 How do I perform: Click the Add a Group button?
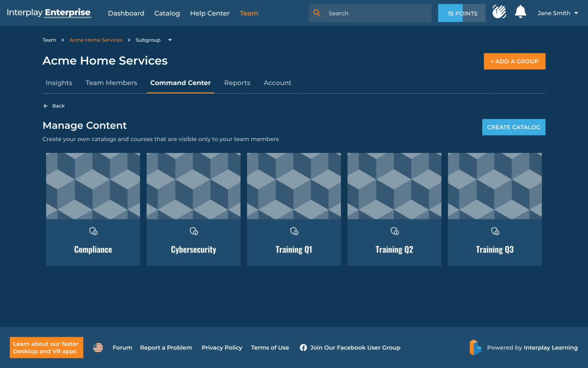tap(514, 61)
